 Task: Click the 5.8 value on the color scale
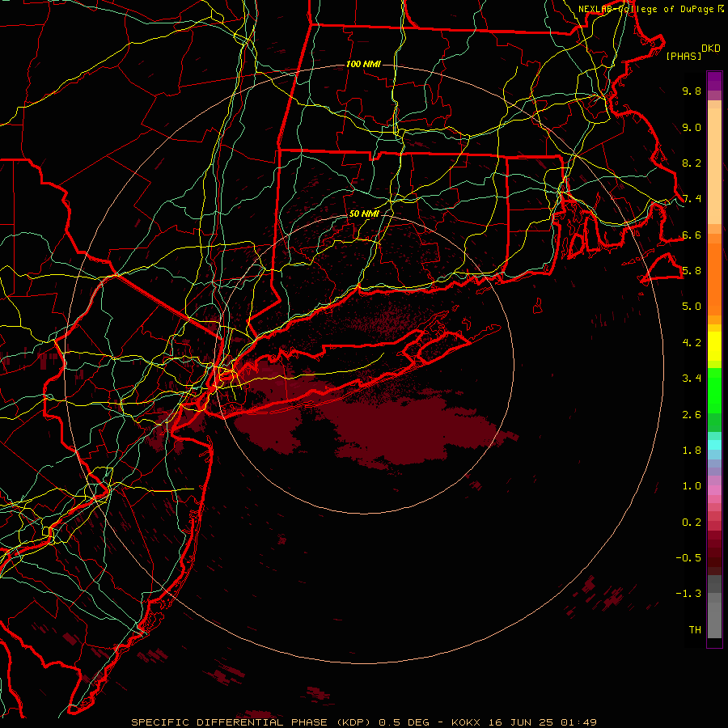click(x=692, y=271)
